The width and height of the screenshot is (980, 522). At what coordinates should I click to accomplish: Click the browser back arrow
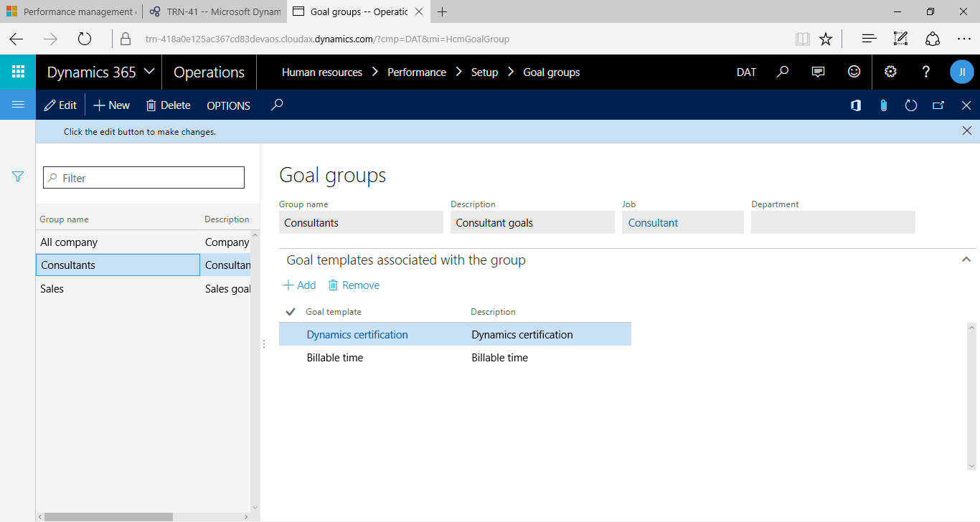[16, 39]
